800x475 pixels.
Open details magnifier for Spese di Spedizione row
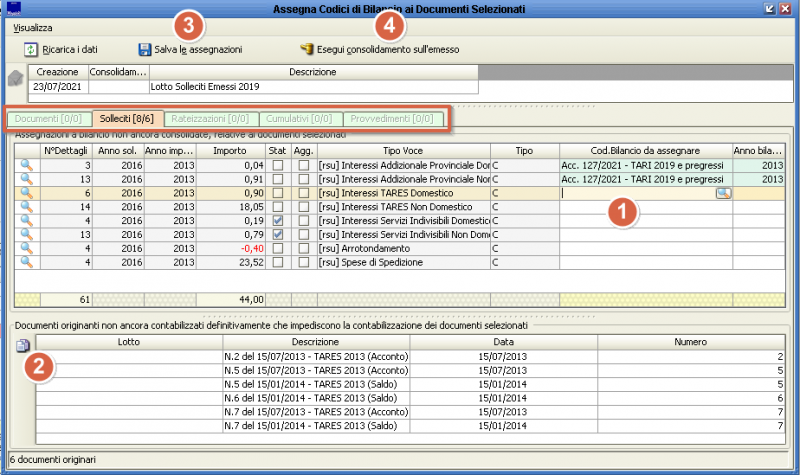click(26, 262)
